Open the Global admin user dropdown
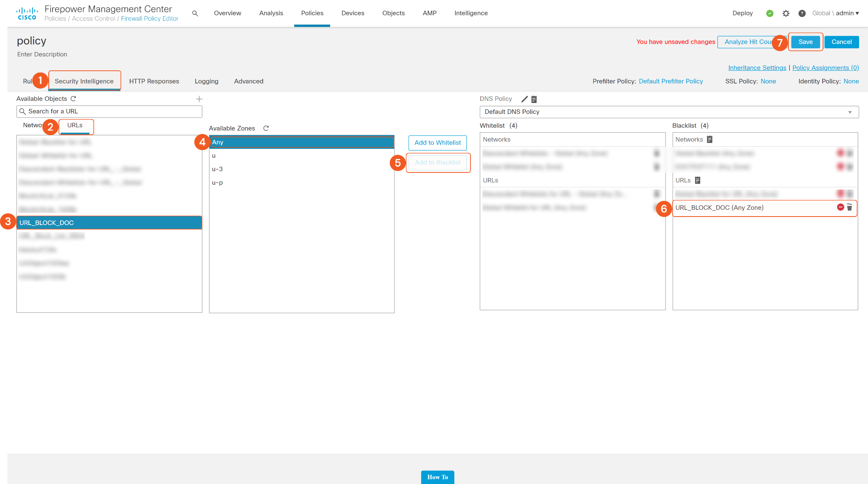The height and width of the screenshot is (484, 868). tap(835, 13)
